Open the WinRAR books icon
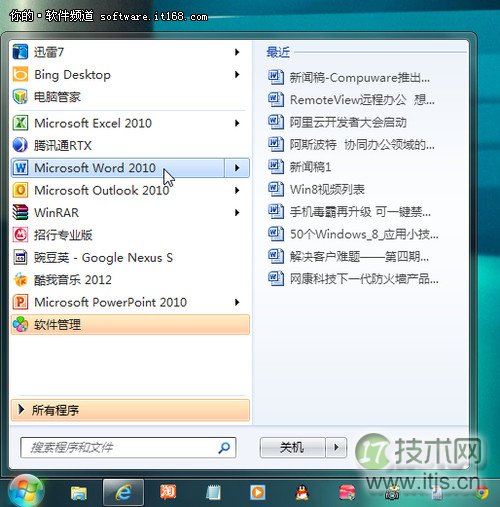The height and width of the screenshot is (507, 500). tap(20, 212)
